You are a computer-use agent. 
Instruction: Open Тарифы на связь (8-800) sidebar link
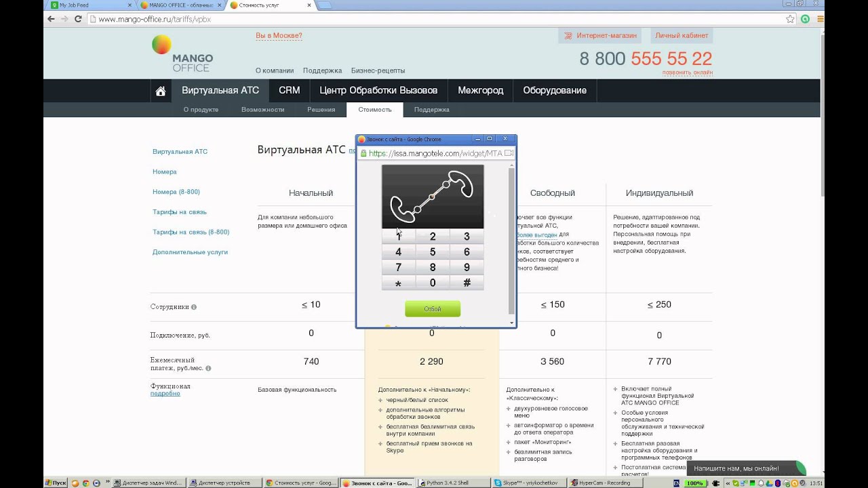[x=191, y=232]
